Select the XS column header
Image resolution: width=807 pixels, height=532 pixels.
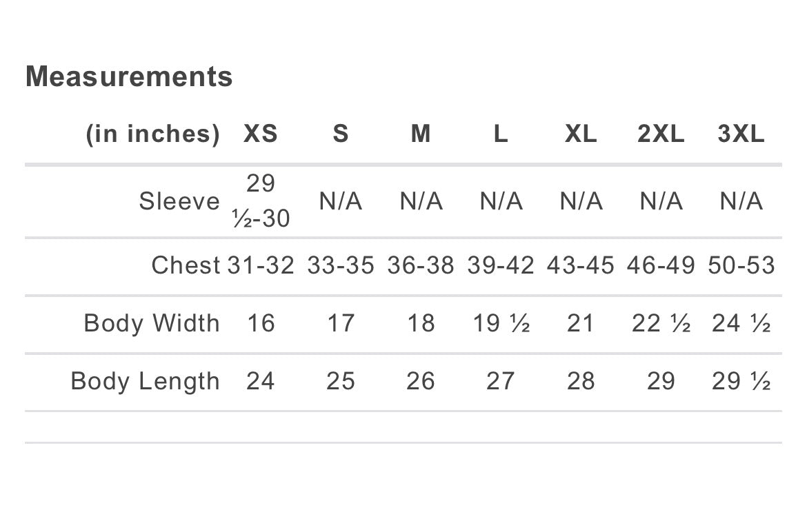tap(261, 134)
